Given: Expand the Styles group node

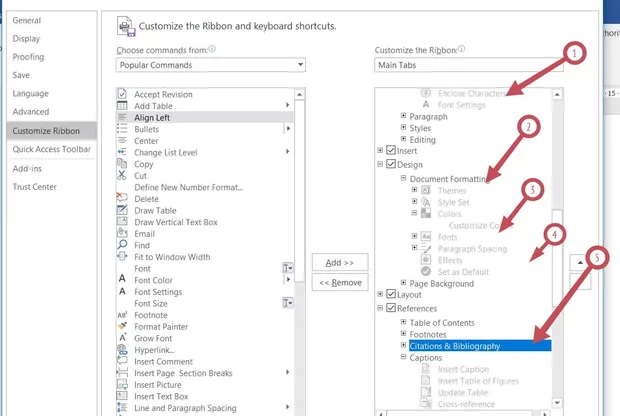Looking at the screenshot, I should 403,127.
